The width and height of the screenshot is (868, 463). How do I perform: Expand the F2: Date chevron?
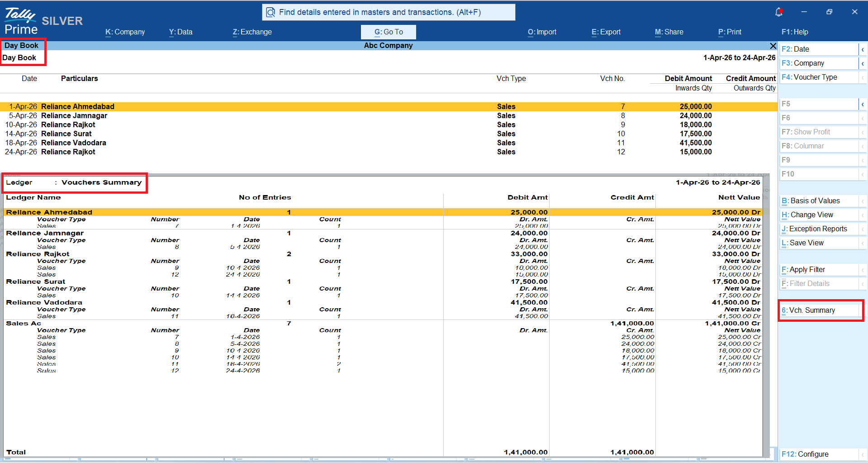click(863, 49)
